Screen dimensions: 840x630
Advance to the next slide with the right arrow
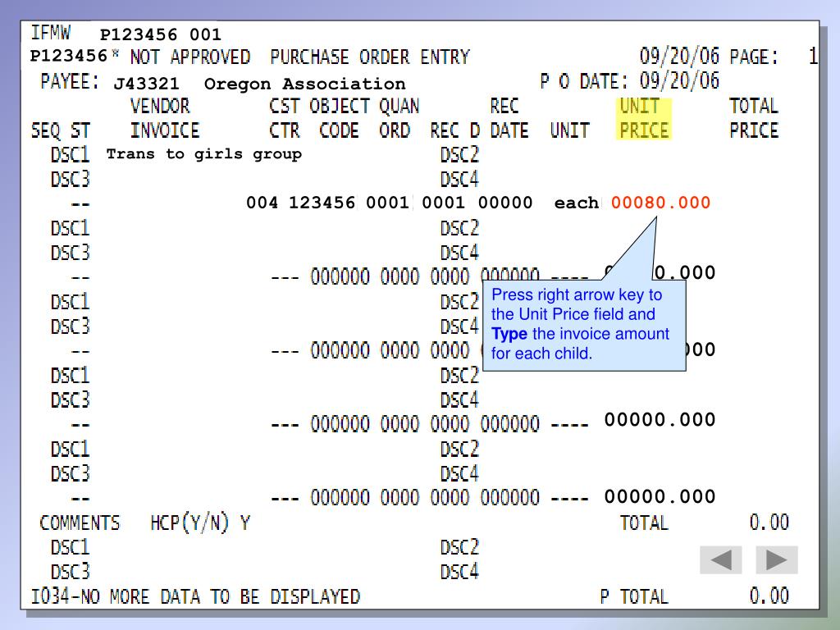(776, 559)
